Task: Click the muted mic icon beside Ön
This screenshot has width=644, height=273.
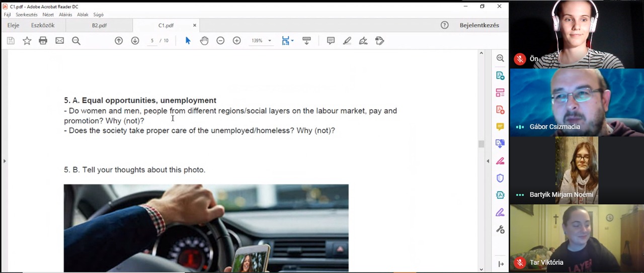Action: coord(520,59)
